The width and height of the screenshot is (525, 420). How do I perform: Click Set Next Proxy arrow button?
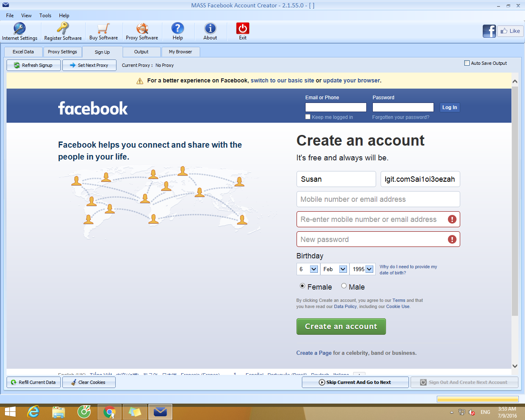click(x=89, y=65)
